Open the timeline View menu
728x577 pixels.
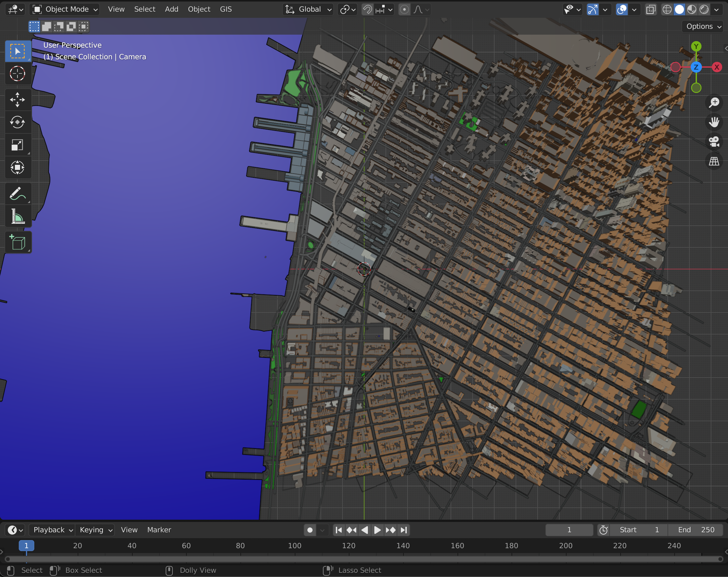[129, 530]
